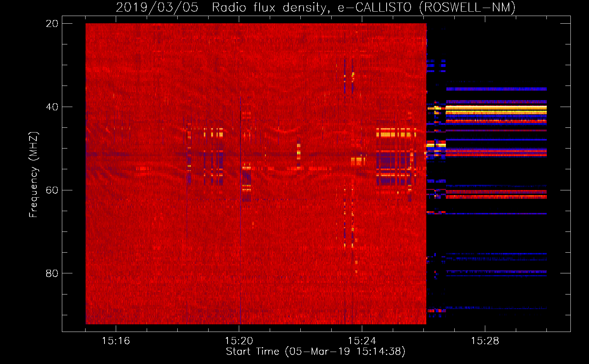Click the 60 MHz frequency tick label
Screen dimensions: 589x364
52,190
